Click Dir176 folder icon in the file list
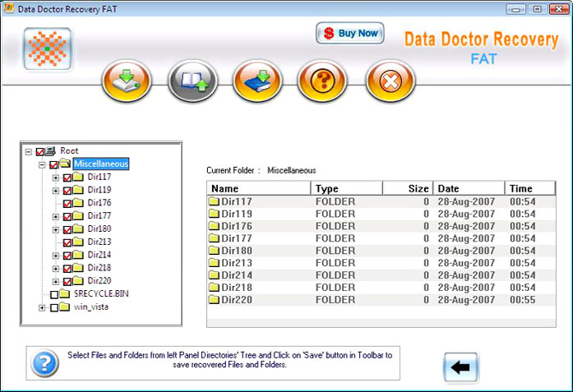This screenshot has width=573, height=392. (214, 226)
